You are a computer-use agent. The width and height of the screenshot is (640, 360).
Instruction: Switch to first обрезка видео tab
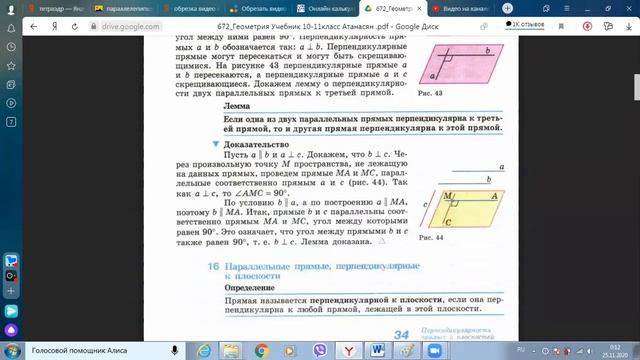191,9
